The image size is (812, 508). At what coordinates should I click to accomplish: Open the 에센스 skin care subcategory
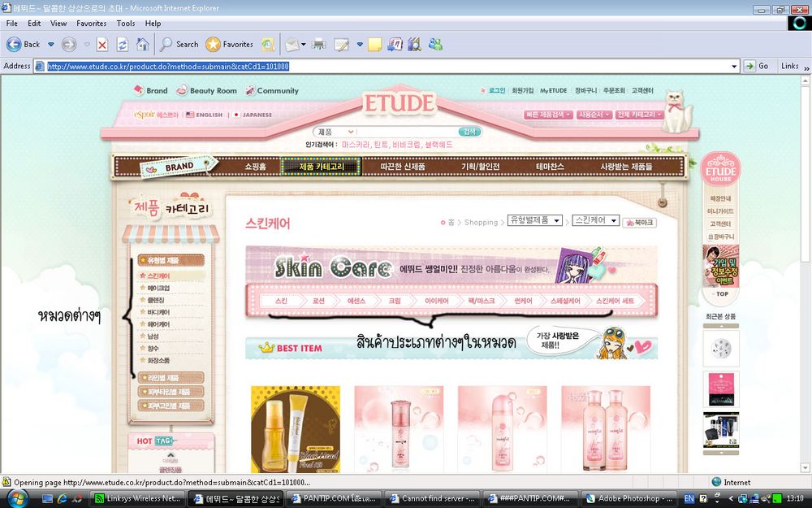tap(356, 301)
